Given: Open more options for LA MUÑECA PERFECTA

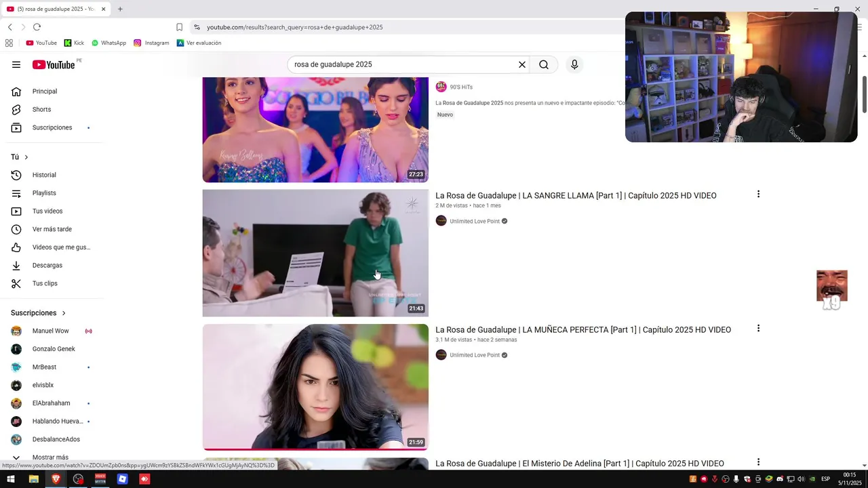Looking at the screenshot, I should coord(758,329).
